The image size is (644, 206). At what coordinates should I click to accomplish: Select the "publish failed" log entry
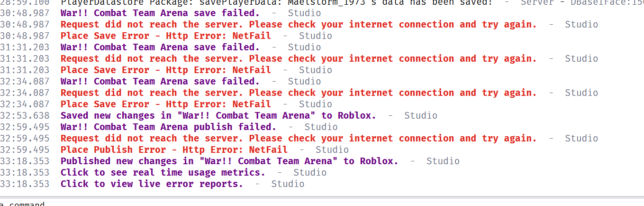168,127
